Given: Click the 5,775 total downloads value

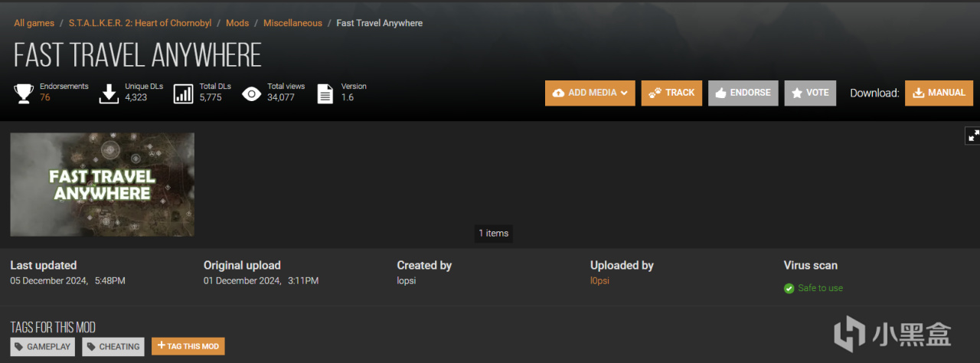Looking at the screenshot, I should (x=211, y=98).
